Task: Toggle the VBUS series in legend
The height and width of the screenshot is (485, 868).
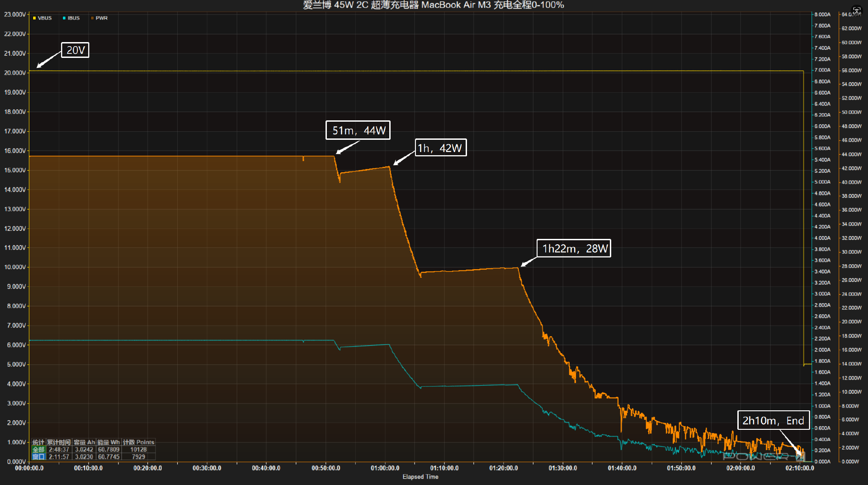Action: 42,18
